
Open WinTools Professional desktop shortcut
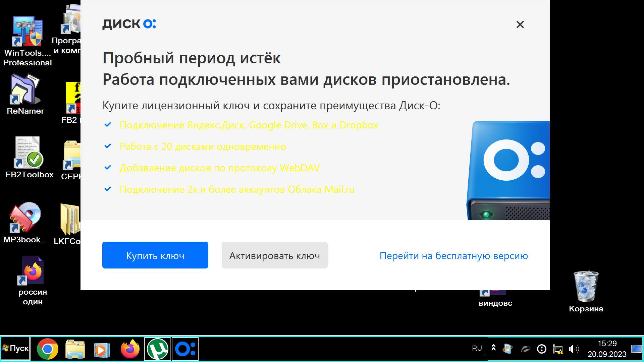[x=28, y=41]
